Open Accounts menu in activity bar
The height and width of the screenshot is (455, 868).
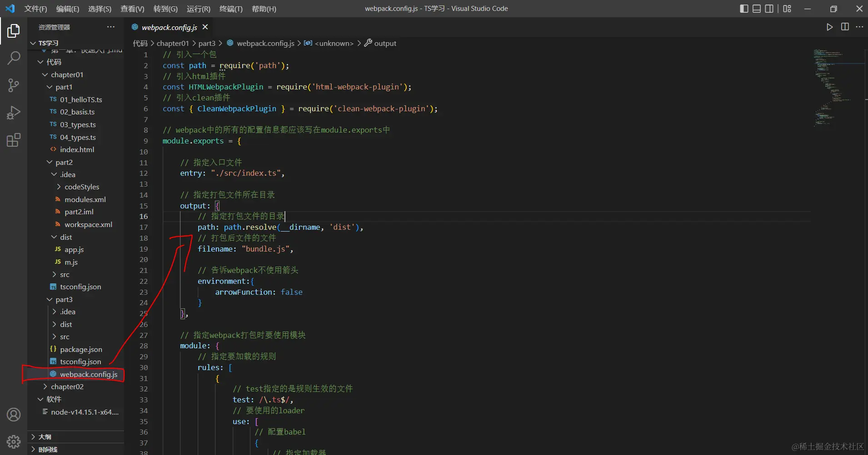14,415
